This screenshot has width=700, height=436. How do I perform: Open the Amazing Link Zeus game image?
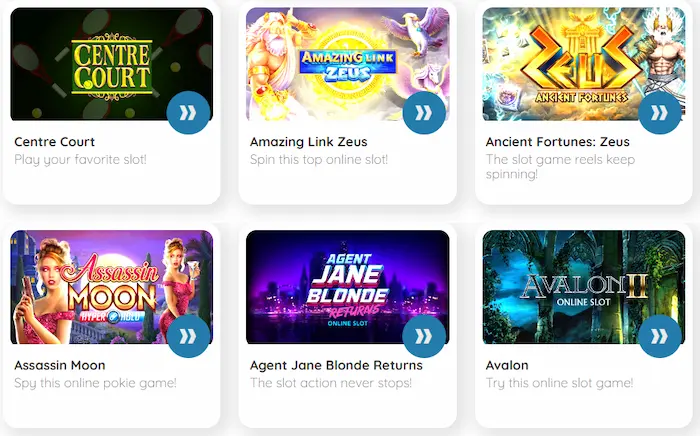click(x=347, y=64)
